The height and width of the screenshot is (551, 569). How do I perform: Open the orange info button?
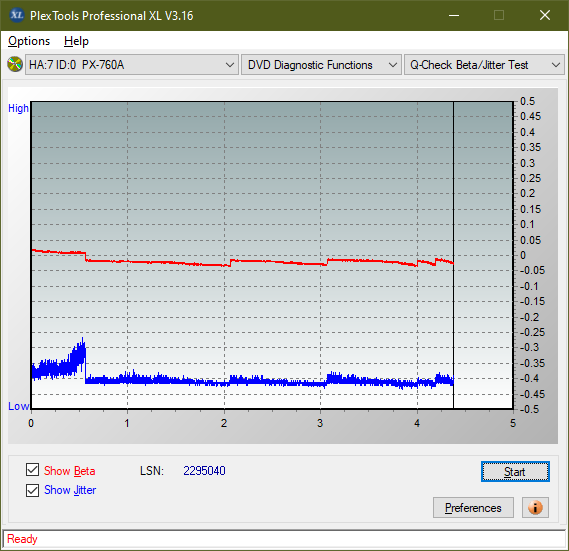point(535,507)
